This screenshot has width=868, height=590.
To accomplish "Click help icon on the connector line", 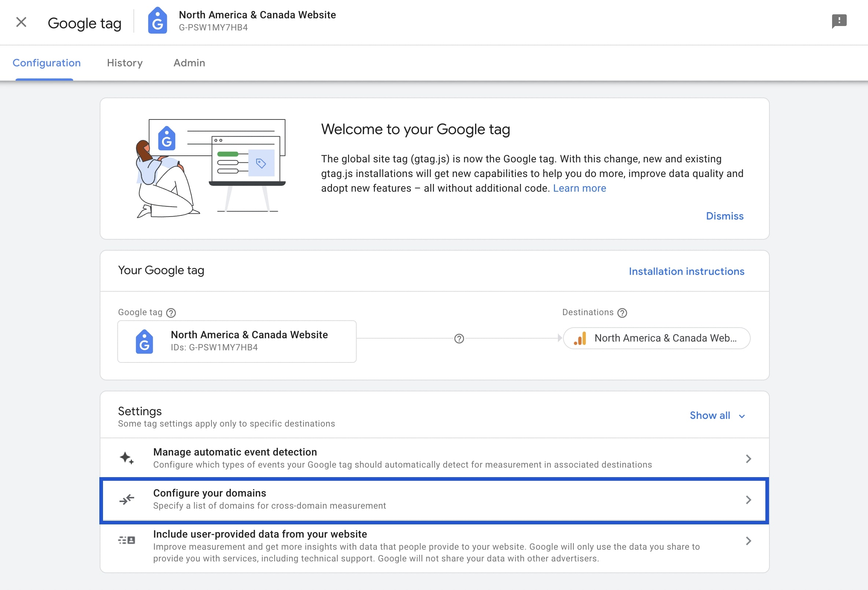I will 459,339.
